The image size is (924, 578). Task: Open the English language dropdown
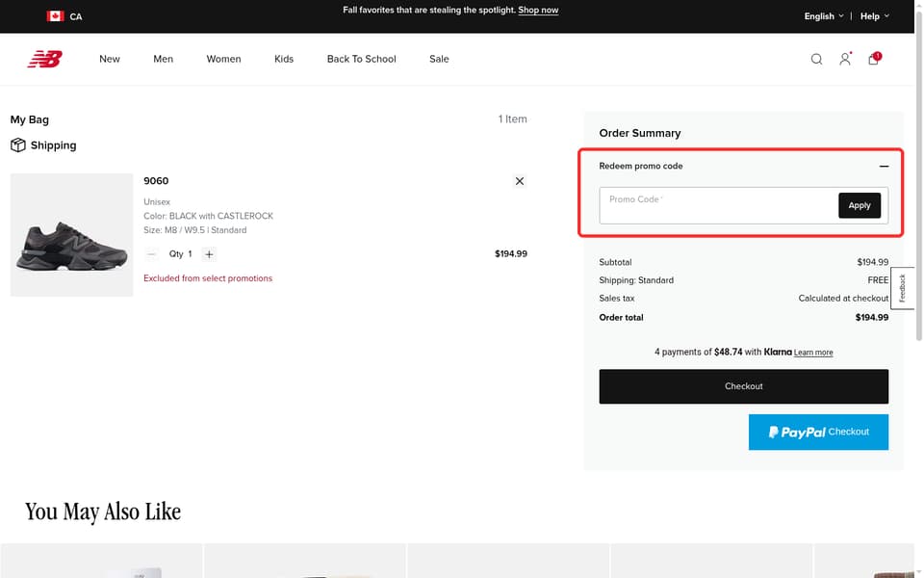tap(823, 16)
